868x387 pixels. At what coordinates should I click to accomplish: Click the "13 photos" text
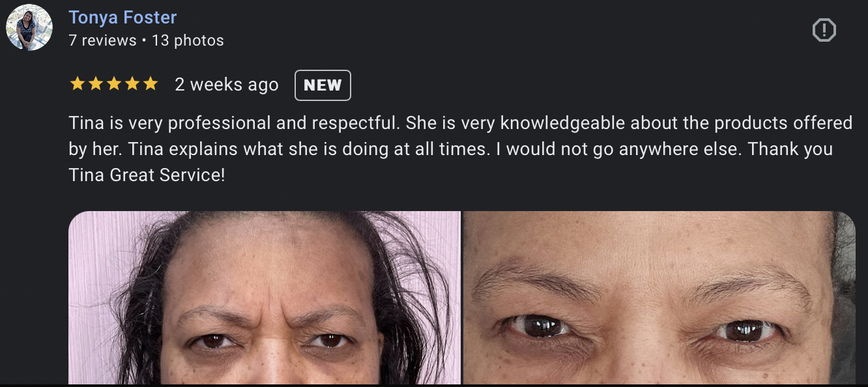188,40
